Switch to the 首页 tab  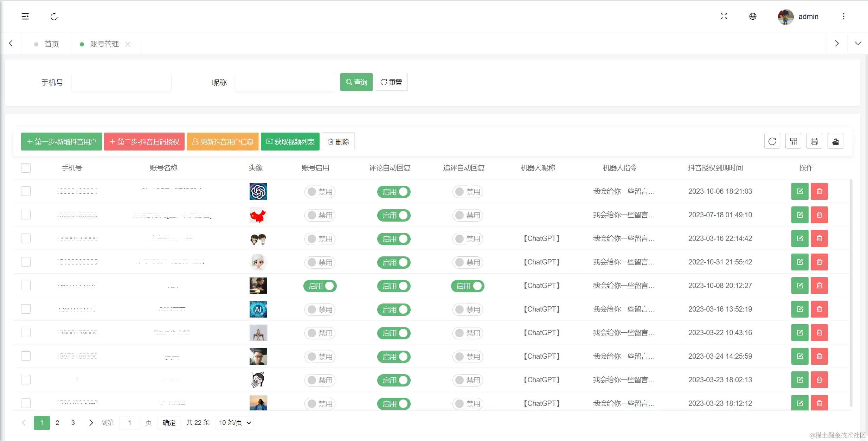[x=51, y=44]
